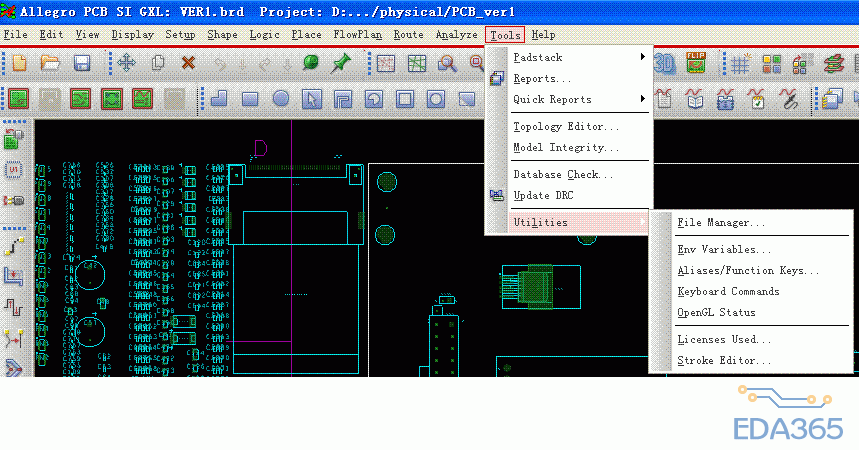Select the add rectangle shape icon
Image resolution: width=859 pixels, height=450 pixels.
pyautogui.click(x=250, y=99)
